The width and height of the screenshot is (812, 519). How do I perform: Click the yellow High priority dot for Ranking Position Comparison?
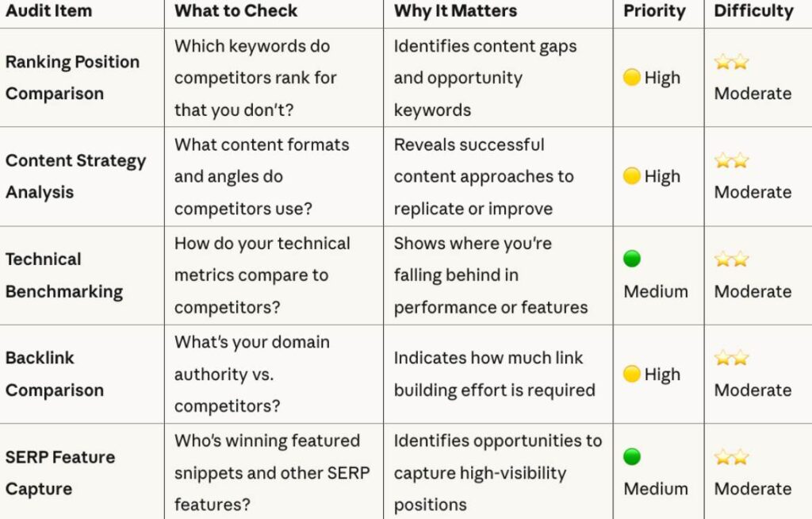[632, 78]
